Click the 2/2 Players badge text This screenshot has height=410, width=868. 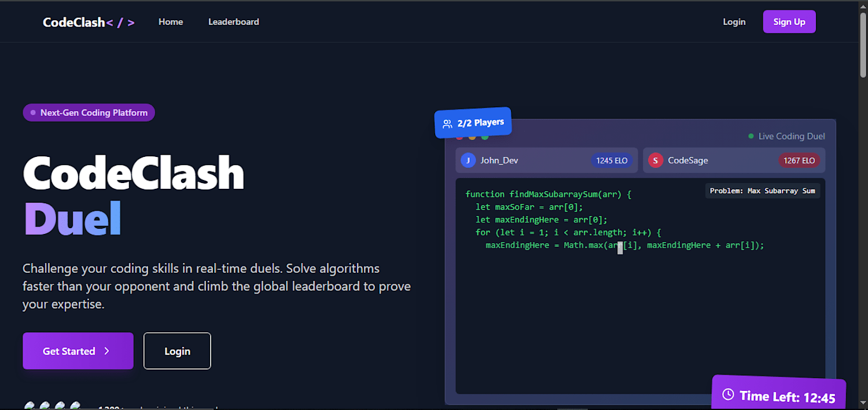pos(480,123)
